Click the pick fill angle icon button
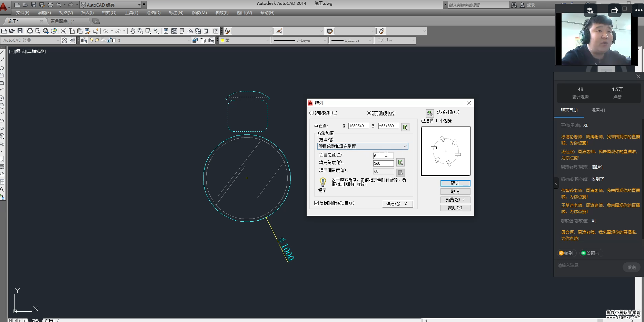644x322 pixels. click(x=400, y=162)
